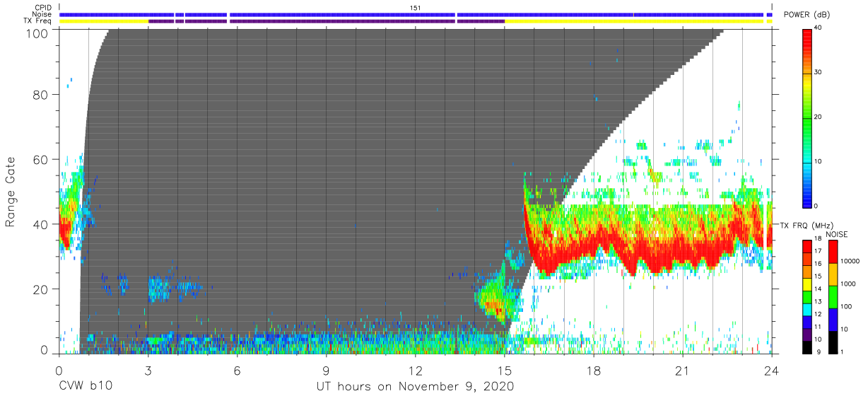Click the 20 tick on Range Gate axis
Viewport: 868px width, 401px height.
point(42,289)
